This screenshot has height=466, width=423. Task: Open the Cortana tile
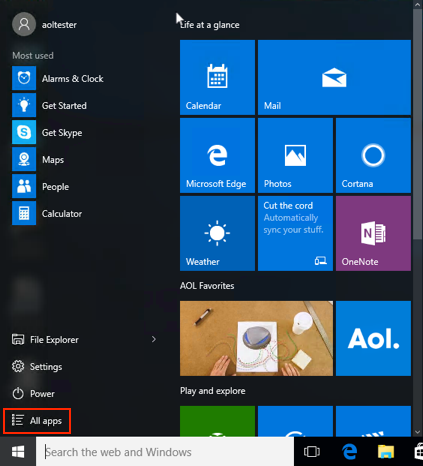(373, 155)
